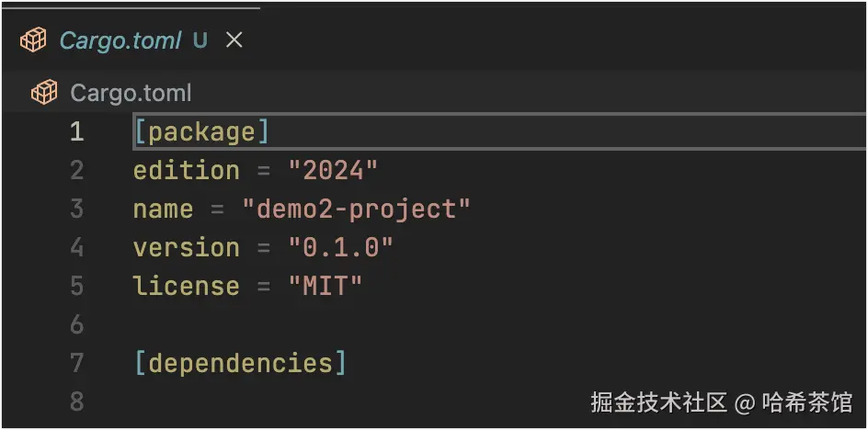Place cursor on the "0.1.0" version value
Image resolution: width=868 pixels, height=430 pixels.
pyautogui.click(x=340, y=248)
